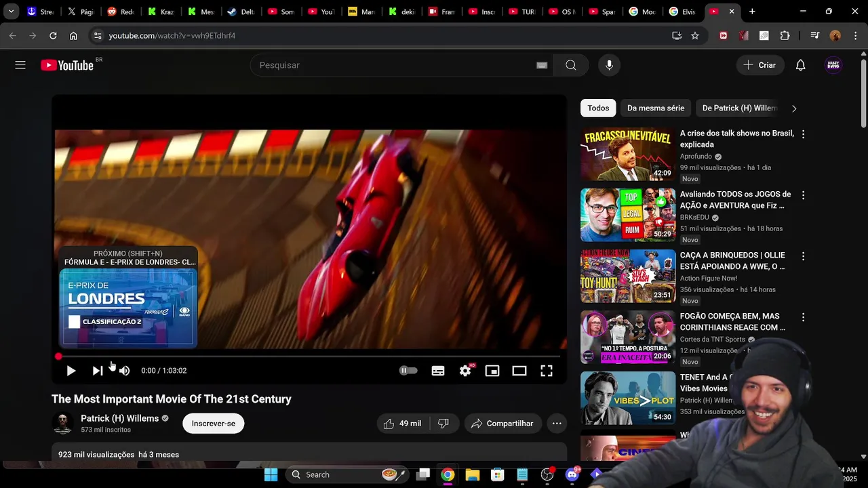This screenshot has width=868, height=488.
Task: Skip to next video
Action: pos(98,371)
